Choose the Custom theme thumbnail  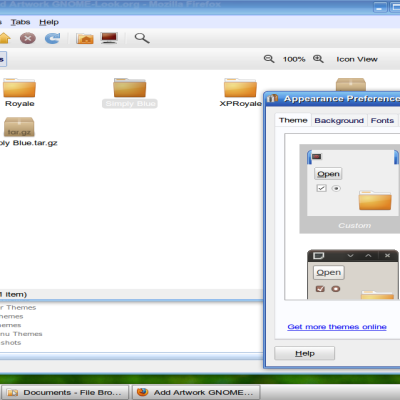350,189
